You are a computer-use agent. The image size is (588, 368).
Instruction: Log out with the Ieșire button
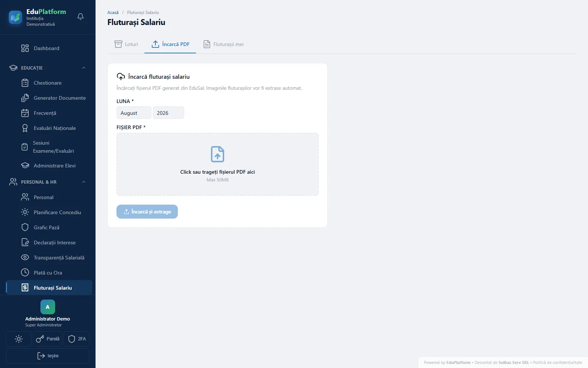[47, 356]
